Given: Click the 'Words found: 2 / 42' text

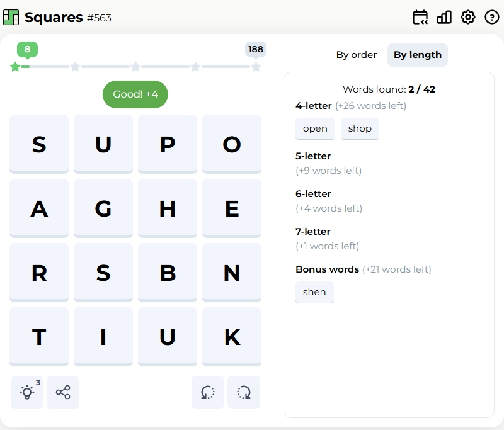Looking at the screenshot, I should coord(389,89).
